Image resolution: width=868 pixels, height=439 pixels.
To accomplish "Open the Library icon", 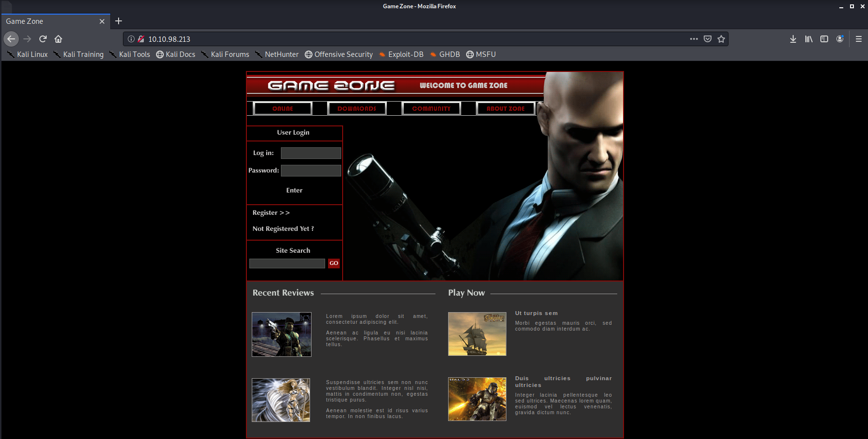I will point(809,39).
